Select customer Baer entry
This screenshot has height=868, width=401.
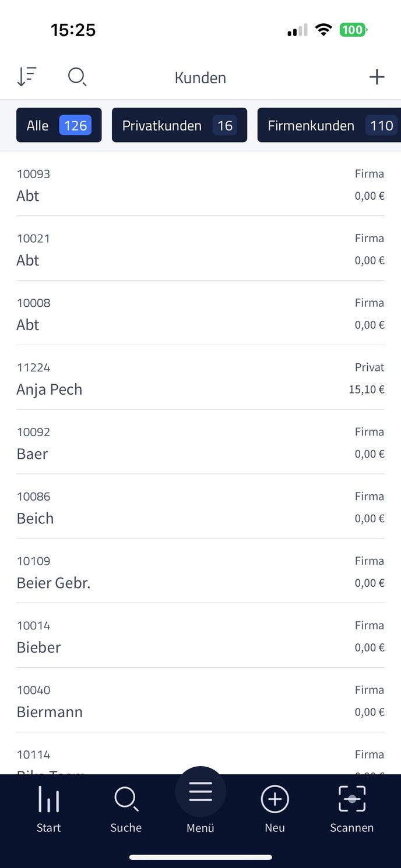point(200,442)
